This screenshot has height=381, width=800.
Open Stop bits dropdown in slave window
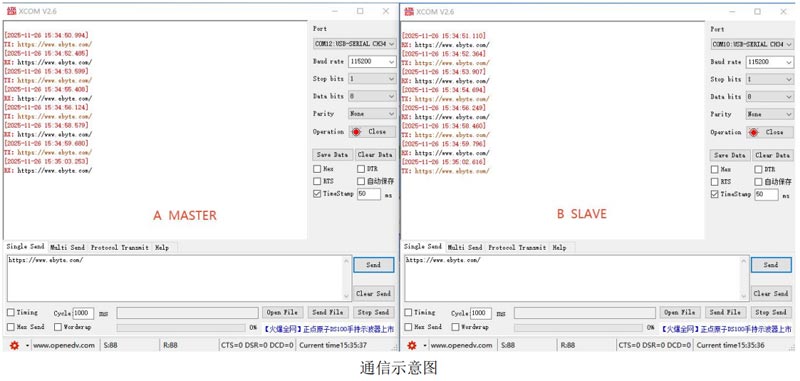(x=770, y=80)
